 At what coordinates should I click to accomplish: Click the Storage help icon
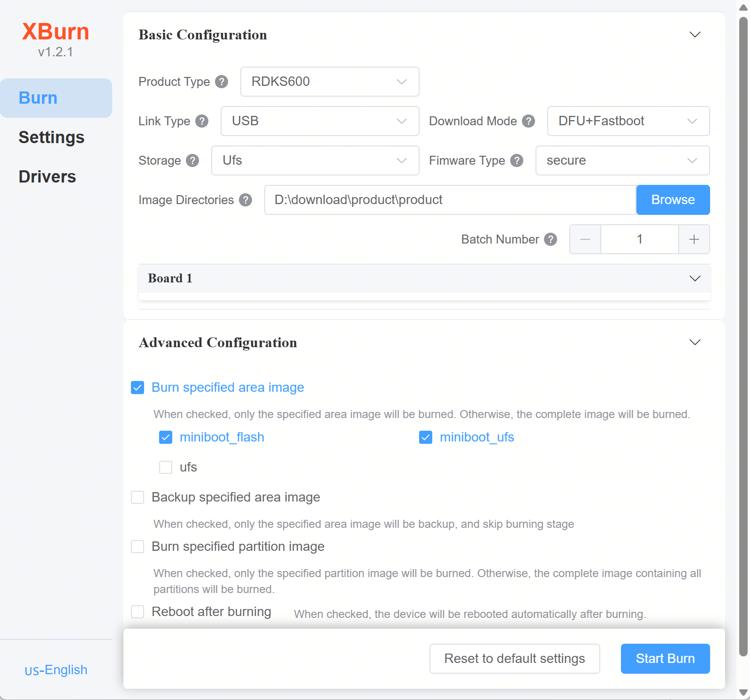192,160
